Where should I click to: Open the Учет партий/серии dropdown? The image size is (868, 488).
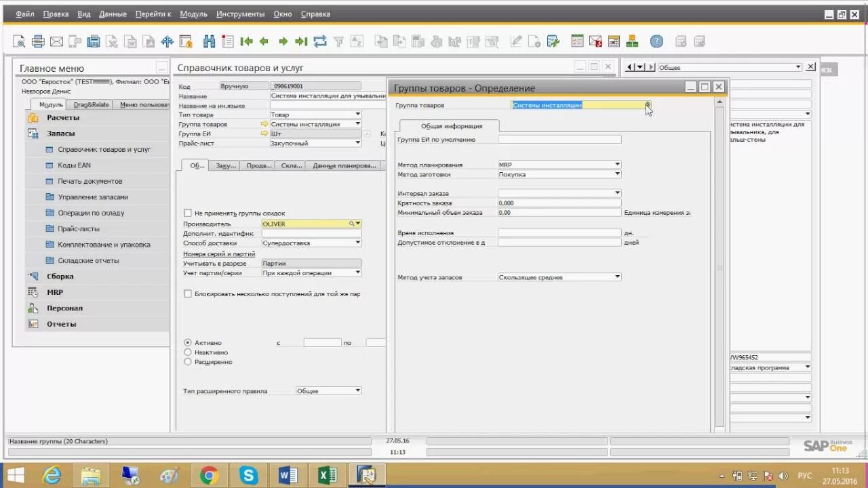357,272
